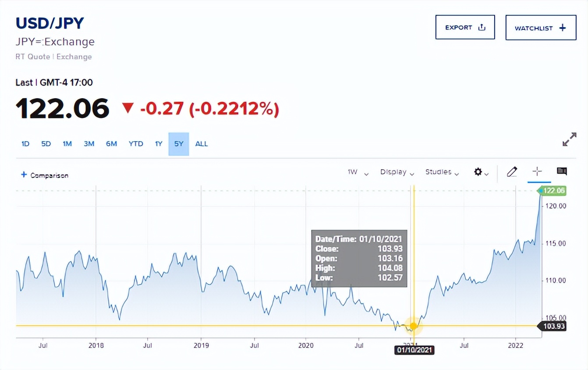Switch to the YTD range tab
588x370 pixels.
tap(136, 144)
